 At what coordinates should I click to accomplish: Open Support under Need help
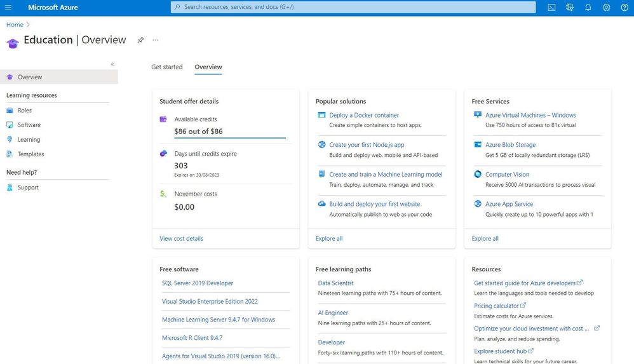pyautogui.click(x=29, y=187)
